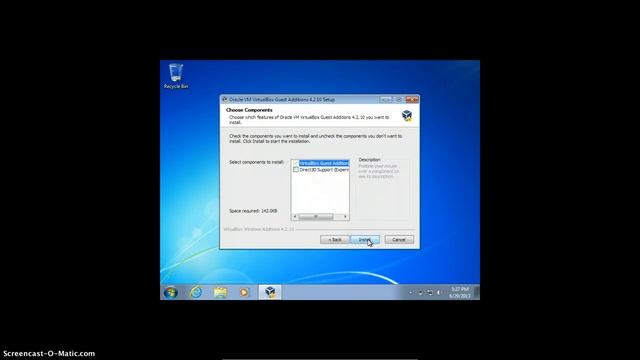The height and width of the screenshot is (360, 640).
Task: Open Windows Explorer folder in the taskbar
Action: (x=220, y=292)
